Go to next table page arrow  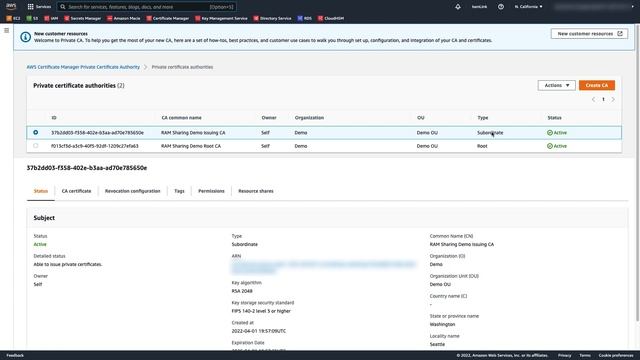click(613, 100)
